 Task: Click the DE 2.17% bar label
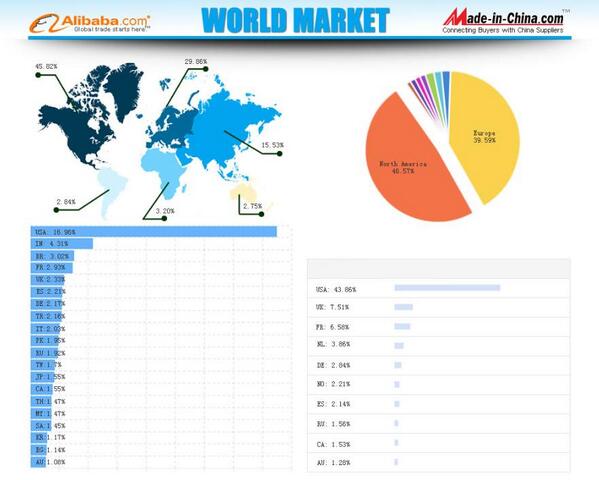(50, 304)
